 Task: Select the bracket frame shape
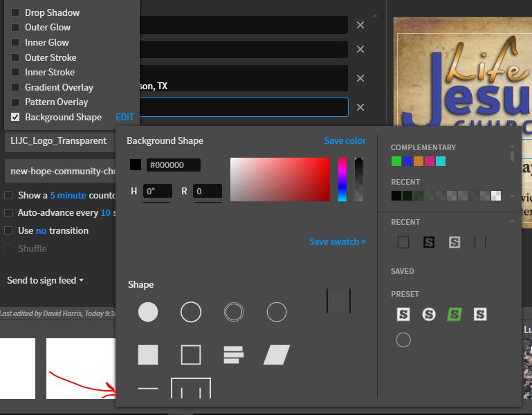pos(191,388)
